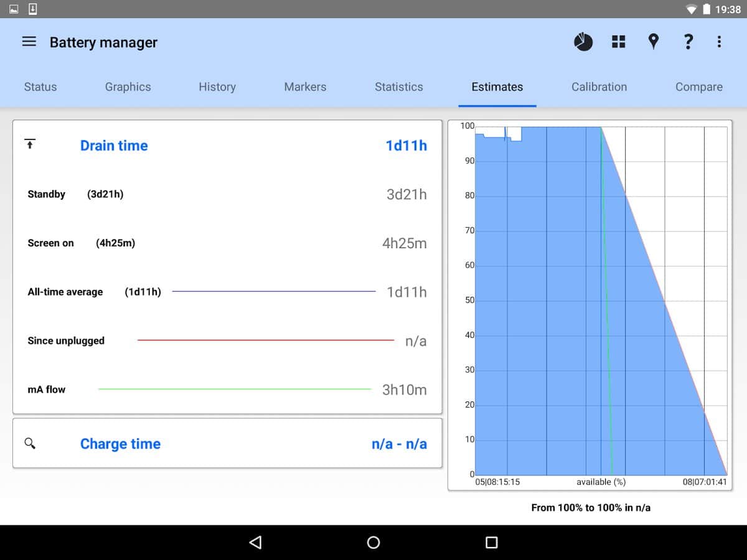The height and width of the screenshot is (560, 747).
Task: Open help via question mark icon
Action: click(x=688, y=42)
